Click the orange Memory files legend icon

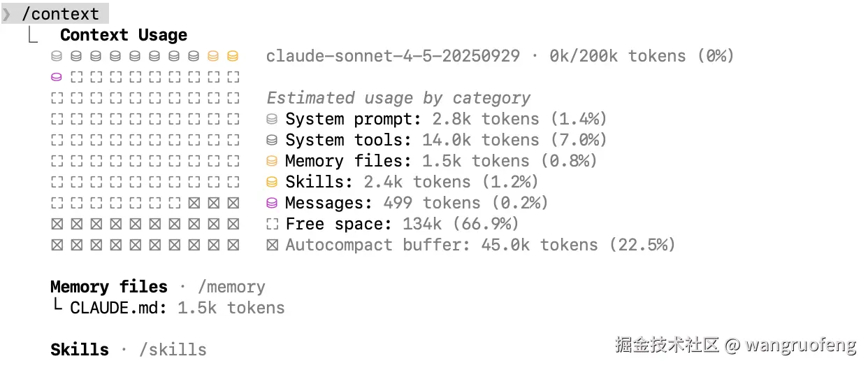273,162
